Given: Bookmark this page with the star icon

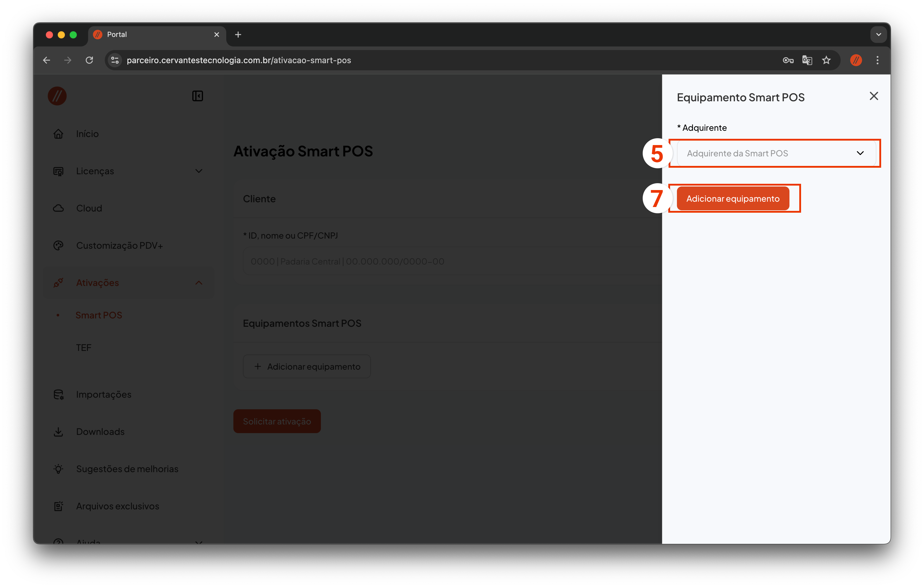Looking at the screenshot, I should click(x=826, y=60).
